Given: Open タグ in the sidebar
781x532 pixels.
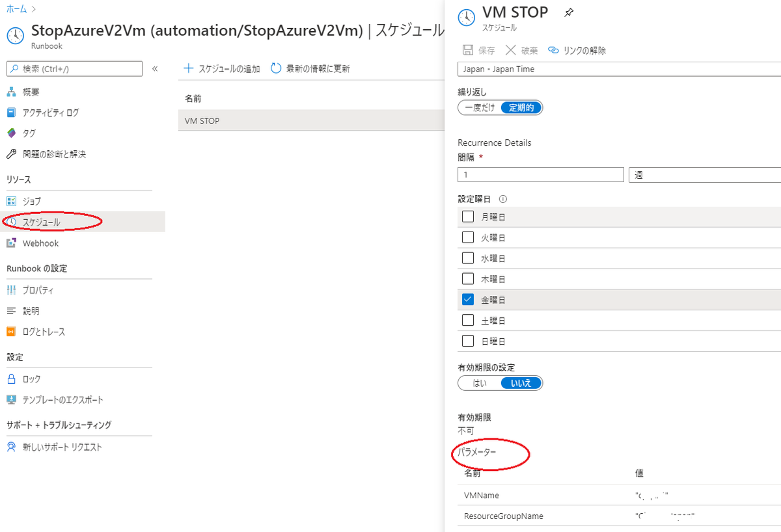Looking at the screenshot, I should click(x=29, y=133).
